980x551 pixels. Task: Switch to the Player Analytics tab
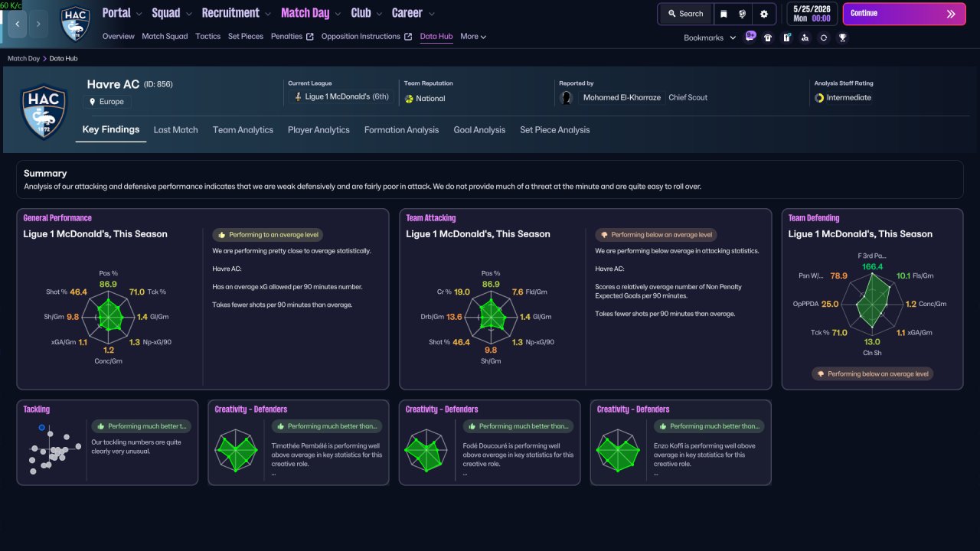(318, 130)
